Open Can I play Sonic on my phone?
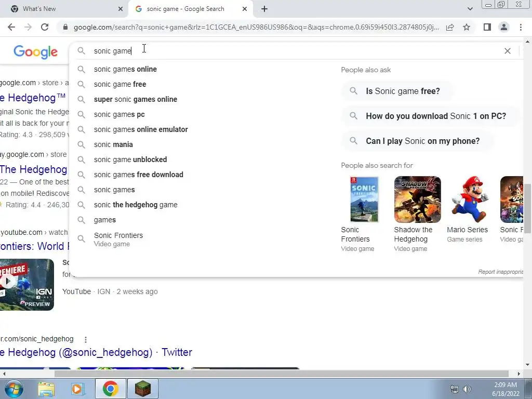532x399 pixels. [417, 141]
